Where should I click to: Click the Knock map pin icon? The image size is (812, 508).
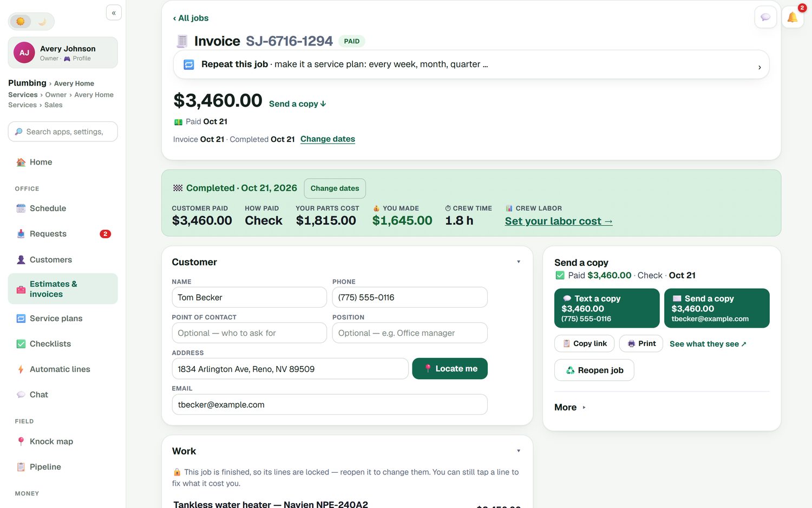[x=21, y=441]
